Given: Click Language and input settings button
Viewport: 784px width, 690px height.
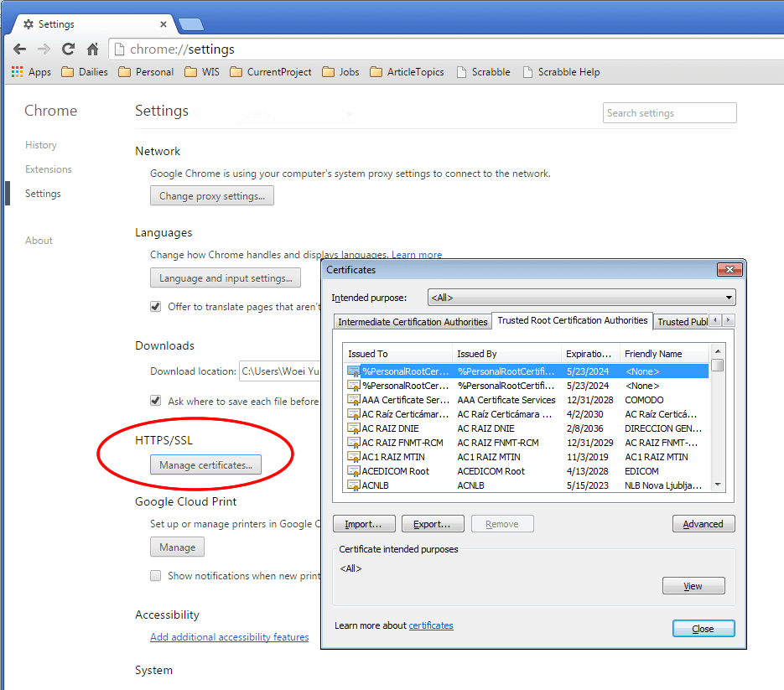Looking at the screenshot, I should click(226, 278).
